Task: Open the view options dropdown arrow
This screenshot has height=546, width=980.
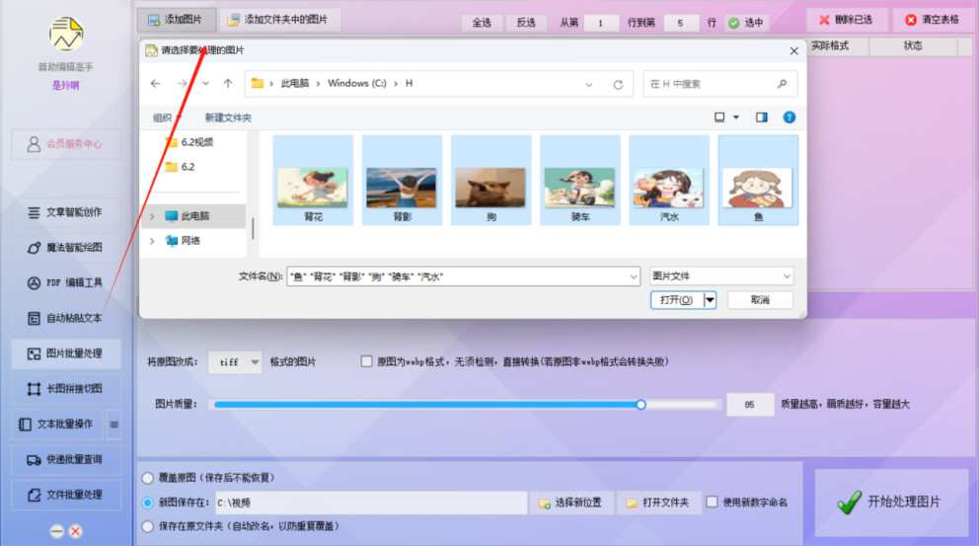Action: click(x=736, y=117)
